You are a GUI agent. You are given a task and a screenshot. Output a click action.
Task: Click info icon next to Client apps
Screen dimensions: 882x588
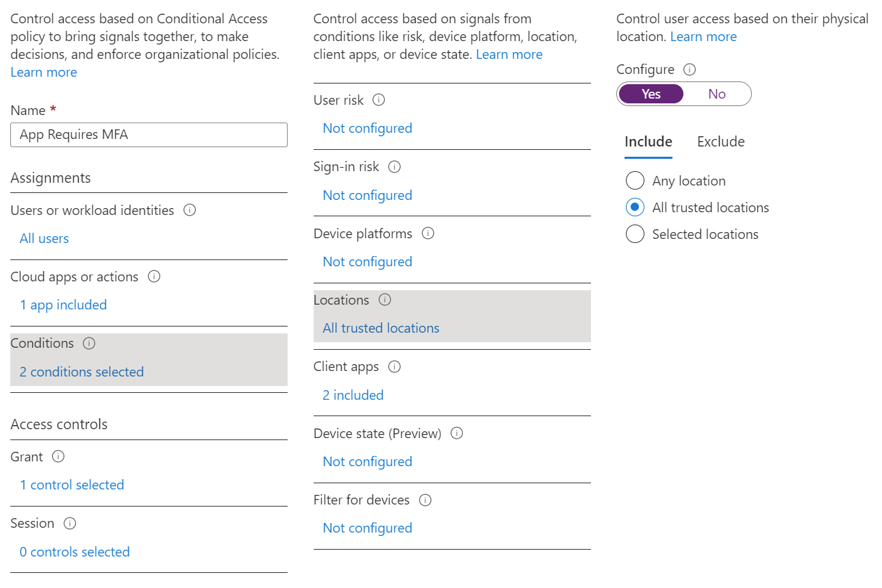pos(394,367)
